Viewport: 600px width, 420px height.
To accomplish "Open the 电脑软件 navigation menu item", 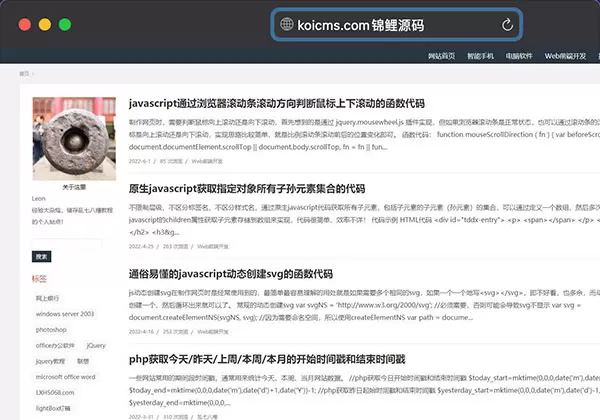I will click(519, 56).
